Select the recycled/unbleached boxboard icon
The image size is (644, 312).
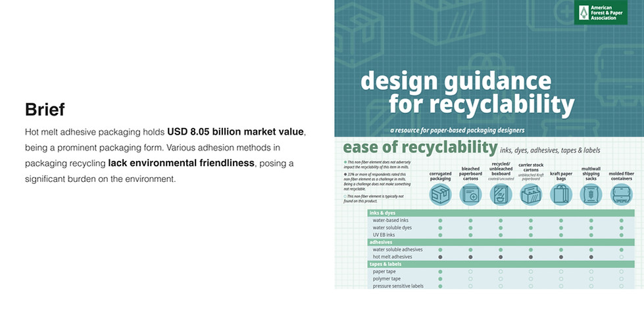tap(501, 194)
